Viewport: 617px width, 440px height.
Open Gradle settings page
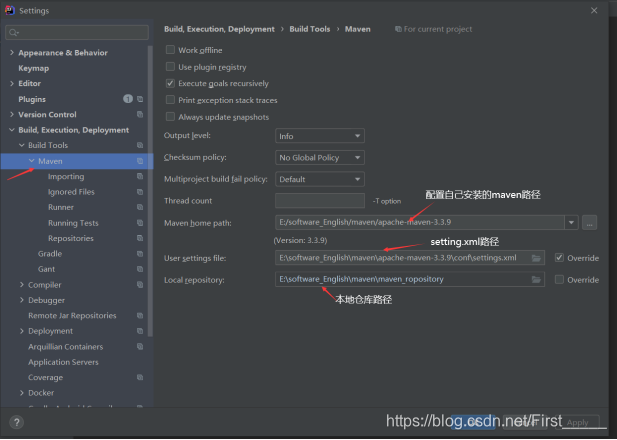click(50, 254)
